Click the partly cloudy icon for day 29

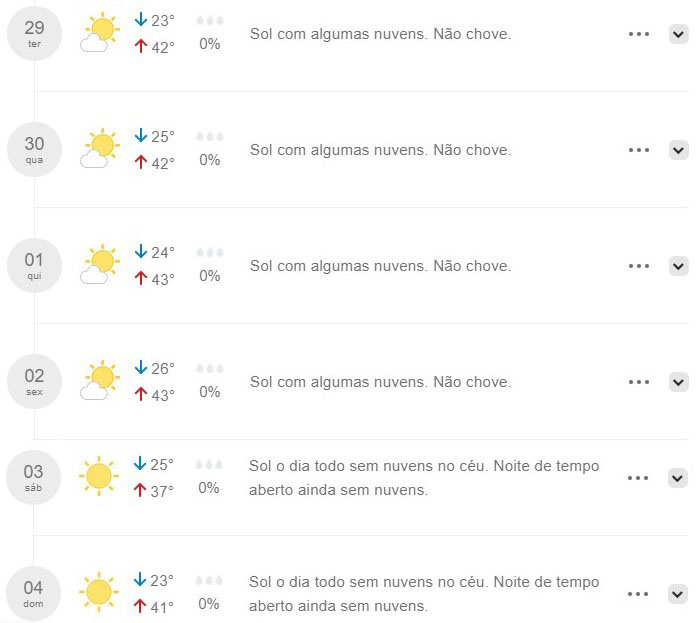[100, 32]
